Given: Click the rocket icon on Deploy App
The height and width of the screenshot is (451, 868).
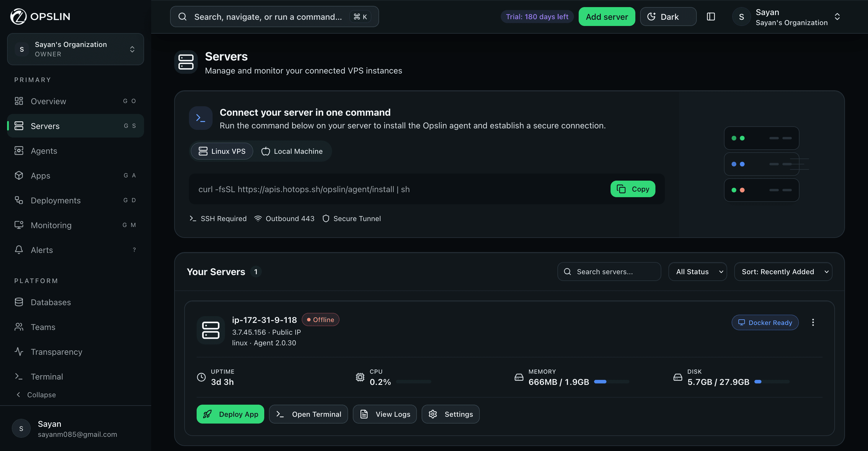Looking at the screenshot, I should pos(207,414).
